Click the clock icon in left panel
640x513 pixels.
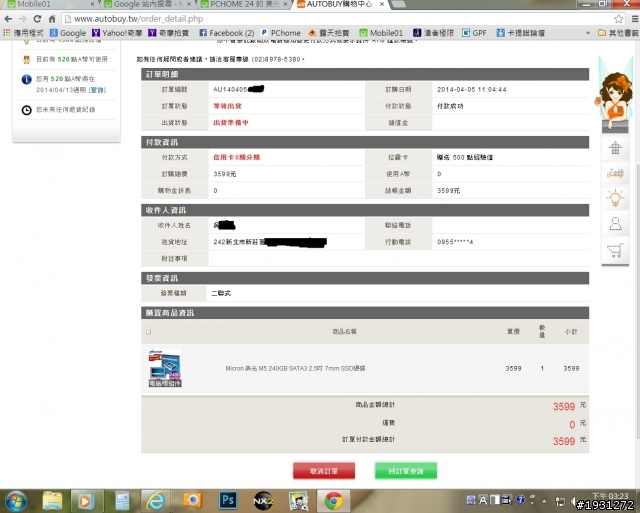pyautogui.click(x=27, y=110)
